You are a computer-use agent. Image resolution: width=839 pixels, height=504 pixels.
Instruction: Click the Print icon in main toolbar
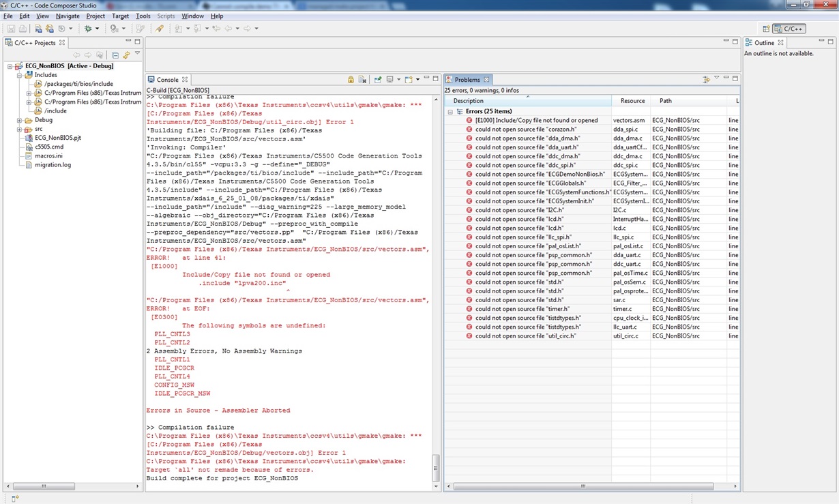tap(23, 29)
